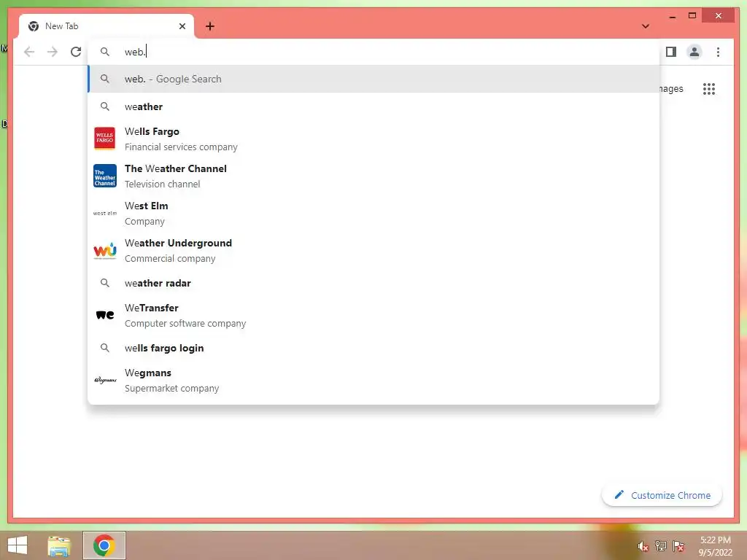747x560 pixels.
Task: Open a new tab with the plus button
Action: [x=209, y=26]
